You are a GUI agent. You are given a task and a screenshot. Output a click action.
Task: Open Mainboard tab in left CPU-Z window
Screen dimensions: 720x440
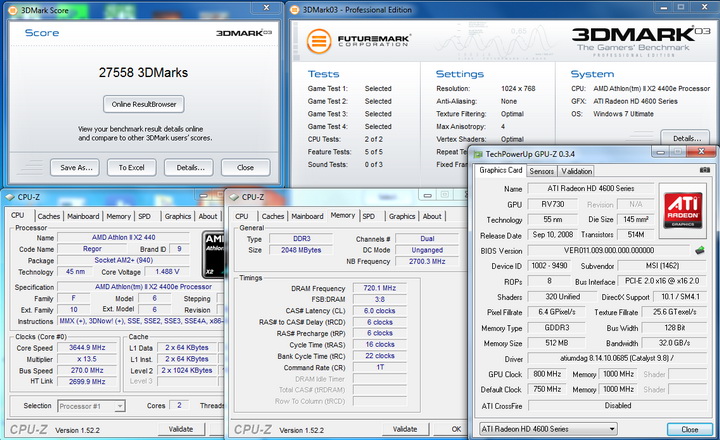point(83,216)
